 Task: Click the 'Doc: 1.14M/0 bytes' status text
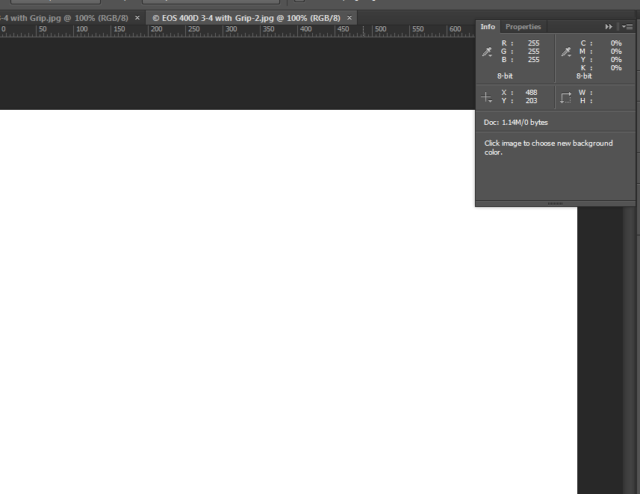click(x=516, y=122)
